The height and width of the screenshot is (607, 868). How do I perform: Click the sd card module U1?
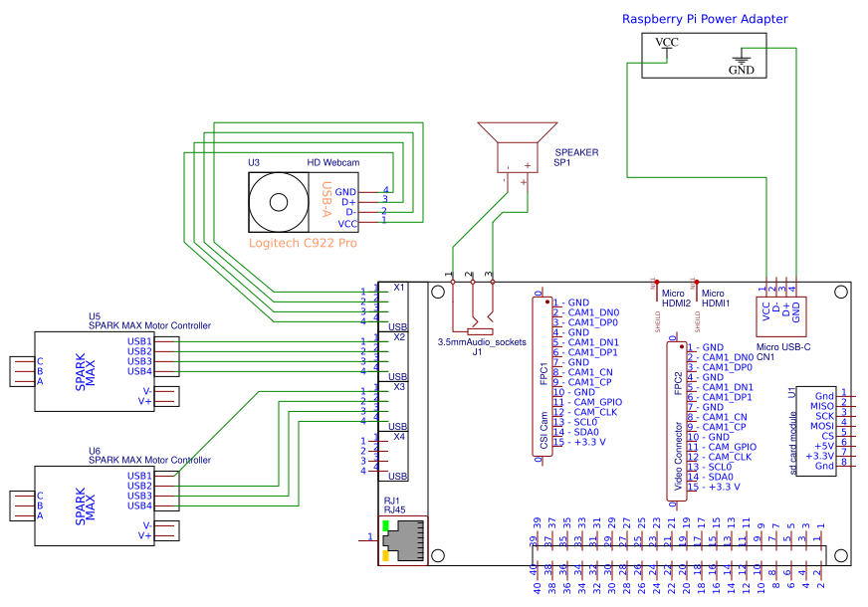click(816, 431)
